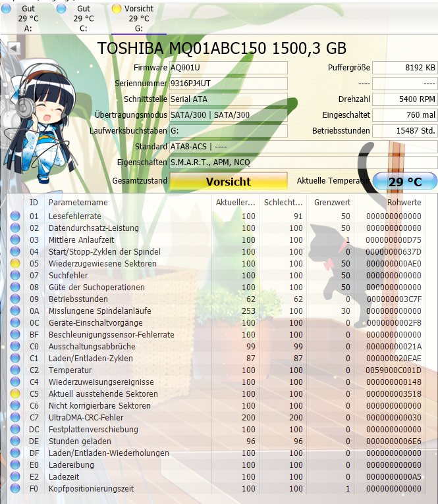Click the status icon for Laden/Entladen-Zyklen

[x=15, y=358]
